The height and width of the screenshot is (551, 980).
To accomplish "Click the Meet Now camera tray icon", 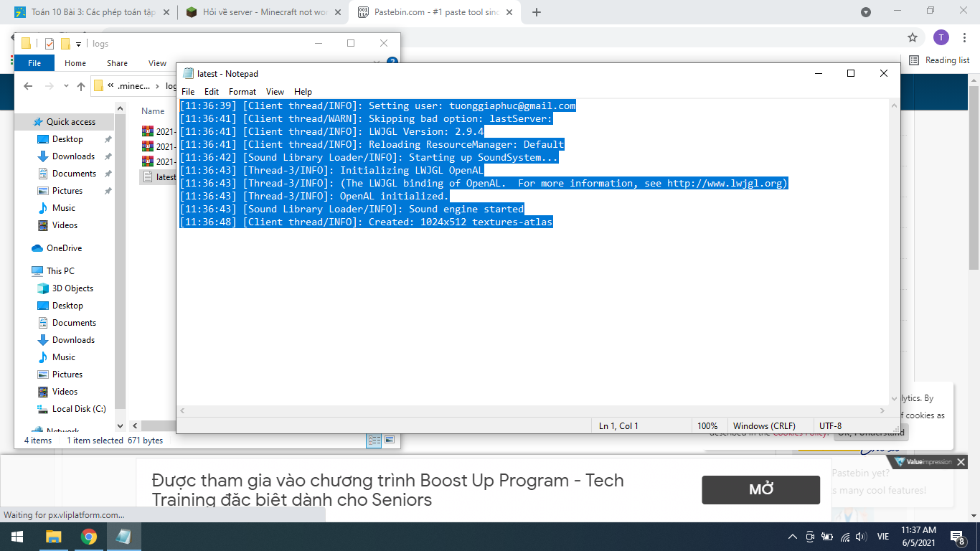I will point(810,537).
